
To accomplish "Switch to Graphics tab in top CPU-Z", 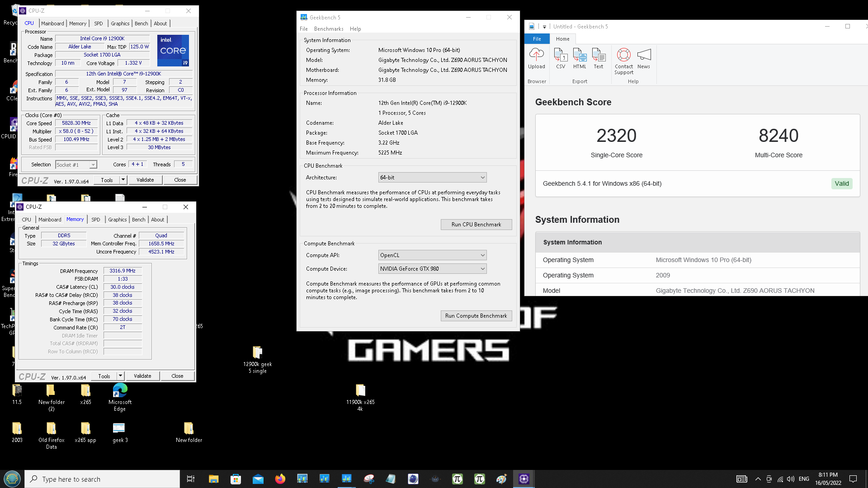I will click(x=120, y=23).
